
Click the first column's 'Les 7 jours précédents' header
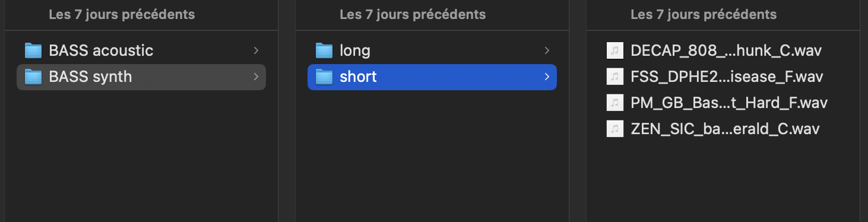(122, 14)
